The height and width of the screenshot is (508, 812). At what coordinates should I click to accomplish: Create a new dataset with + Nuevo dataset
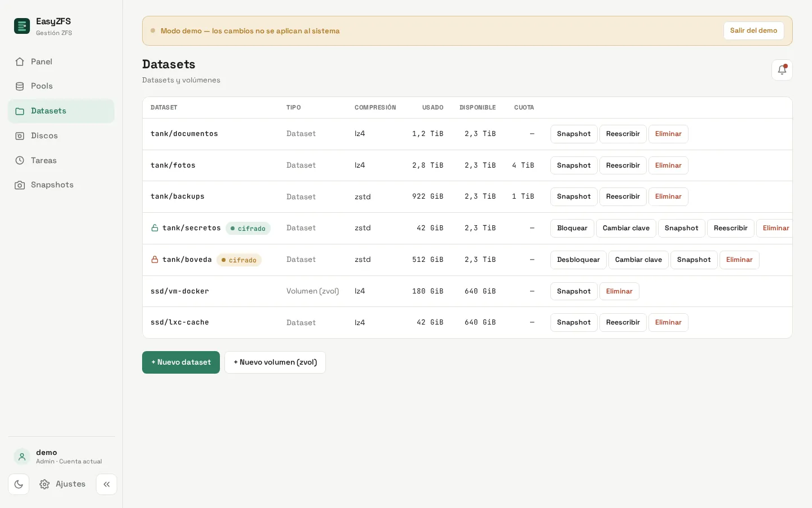(181, 362)
